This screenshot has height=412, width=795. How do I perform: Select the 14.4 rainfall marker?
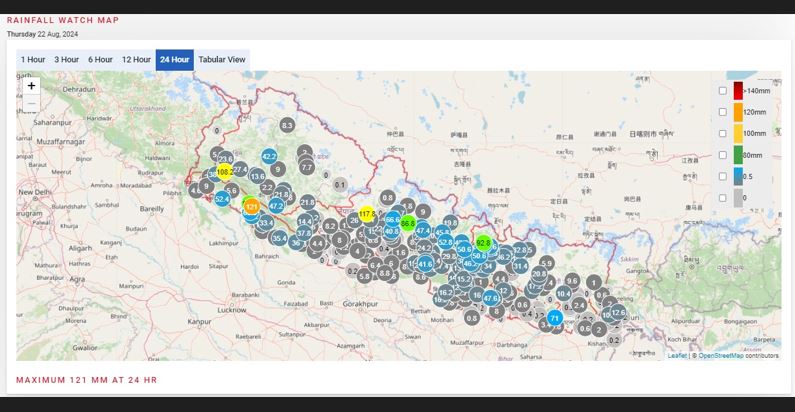point(305,221)
